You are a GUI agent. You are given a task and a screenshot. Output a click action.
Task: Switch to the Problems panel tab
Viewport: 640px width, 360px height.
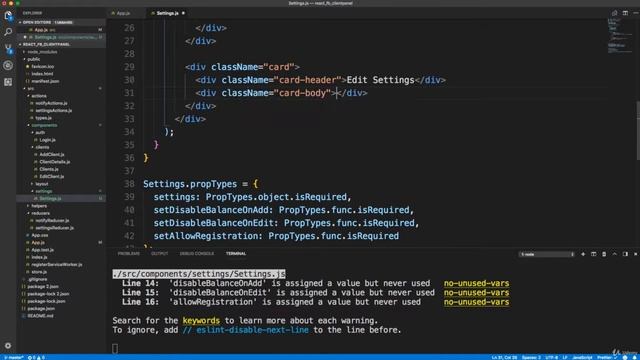pos(129,254)
